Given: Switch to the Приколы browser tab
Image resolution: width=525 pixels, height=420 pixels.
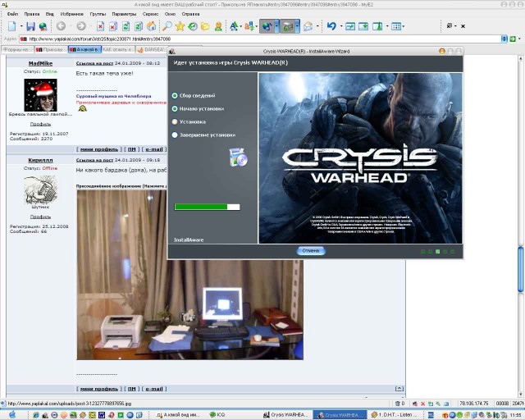Looking at the screenshot, I should click(x=51, y=49).
